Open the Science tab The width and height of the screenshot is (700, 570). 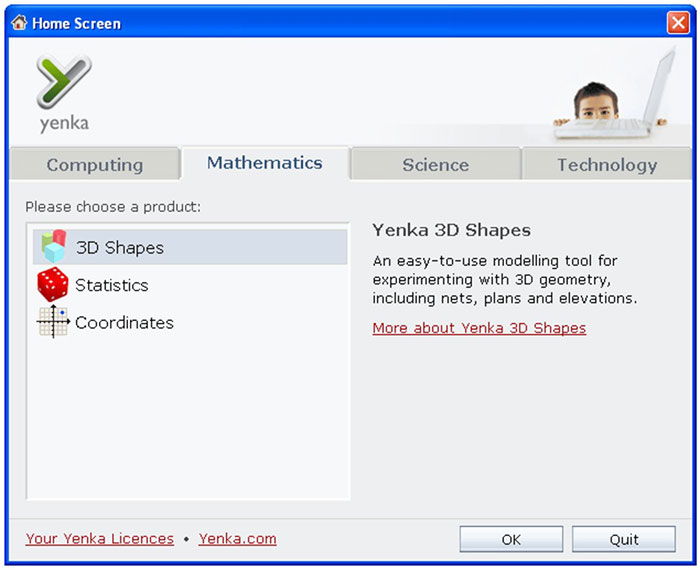pos(435,165)
